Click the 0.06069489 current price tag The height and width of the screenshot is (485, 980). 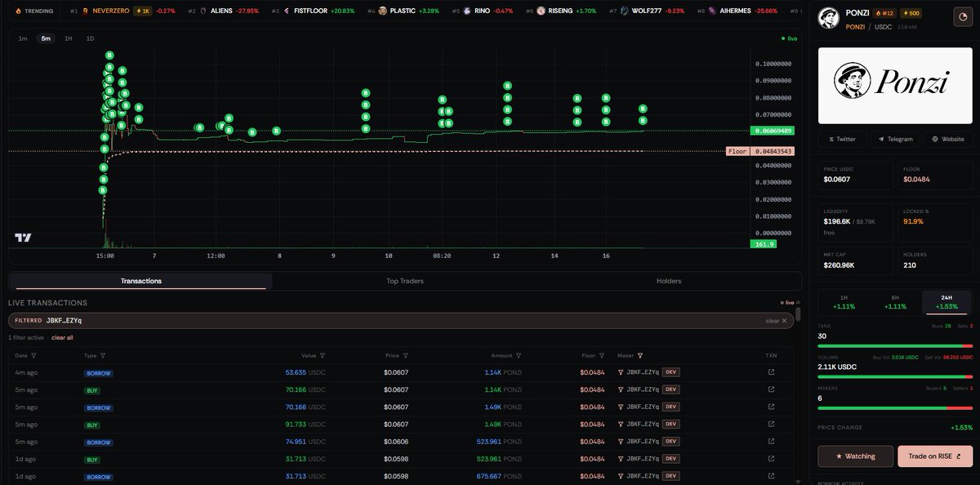point(774,131)
